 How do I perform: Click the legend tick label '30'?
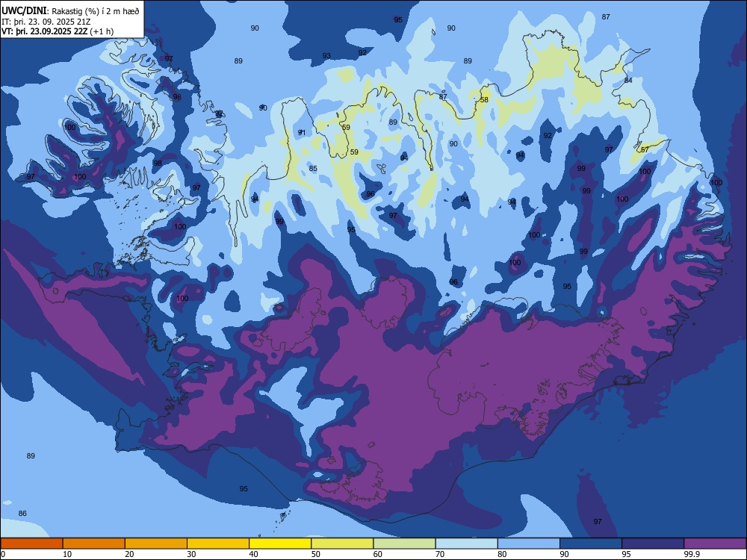pyautogui.click(x=191, y=554)
